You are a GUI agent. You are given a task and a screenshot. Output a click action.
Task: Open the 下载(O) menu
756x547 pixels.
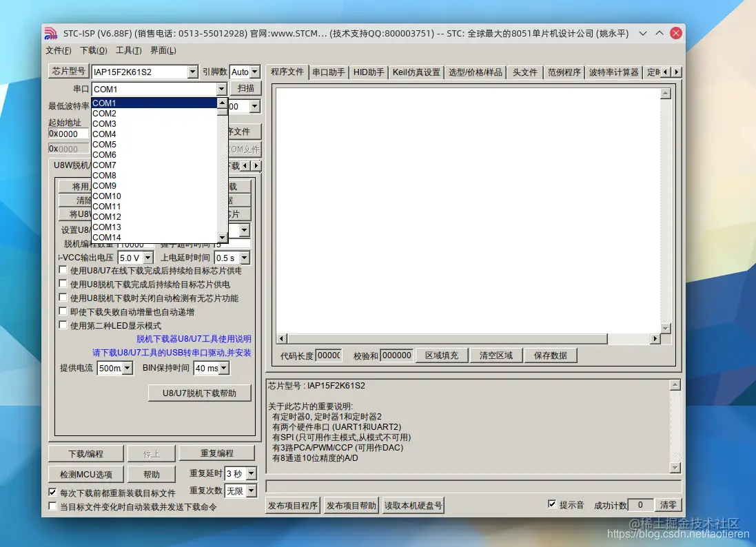click(x=94, y=50)
